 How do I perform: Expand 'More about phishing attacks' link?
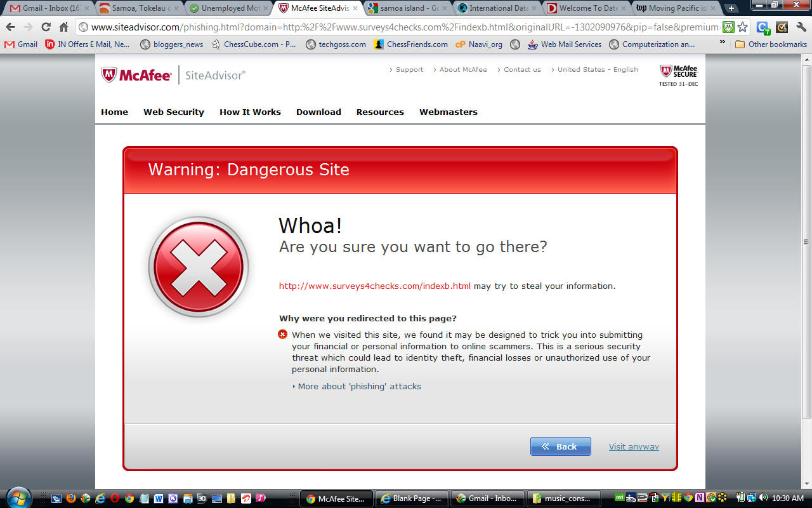click(359, 386)
